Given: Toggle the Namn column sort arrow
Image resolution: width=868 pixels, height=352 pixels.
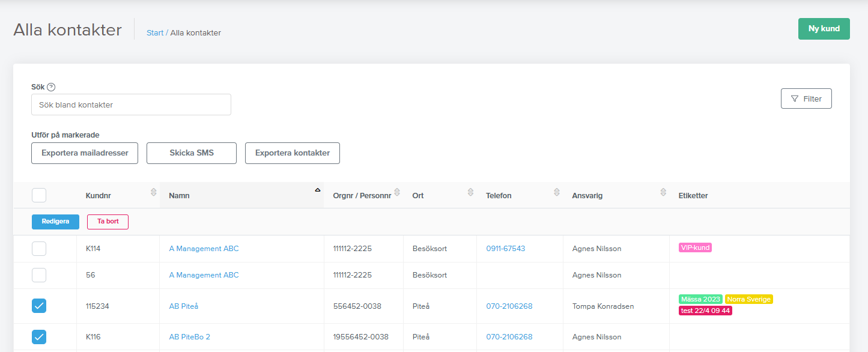Looking at the screenshot, I should click(x=317, y=190).
